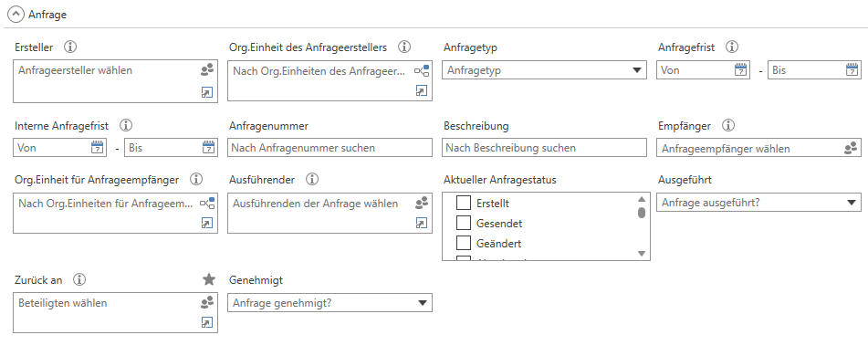Viewport: 868px width, 356px height.
Task: Click the Beschreibung label
Action: (x=476, y=126)
